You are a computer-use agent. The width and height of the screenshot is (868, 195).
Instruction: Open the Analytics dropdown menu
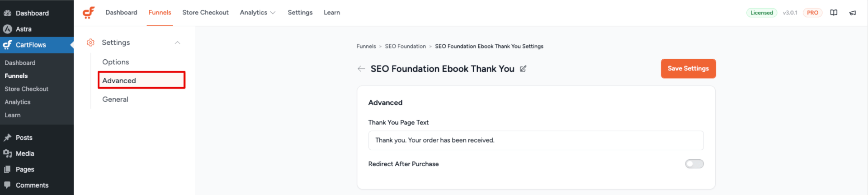[x=258, y=13]
